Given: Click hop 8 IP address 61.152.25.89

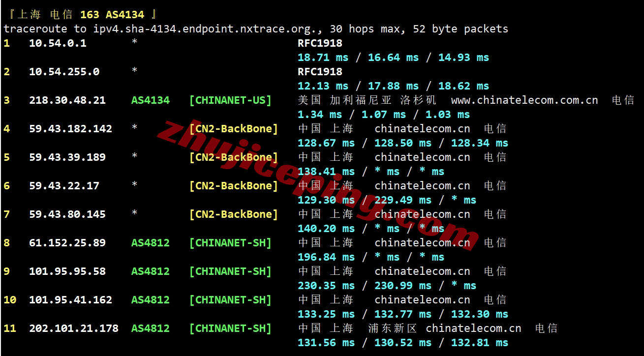Looking at the screenshot, I should 67,243.
